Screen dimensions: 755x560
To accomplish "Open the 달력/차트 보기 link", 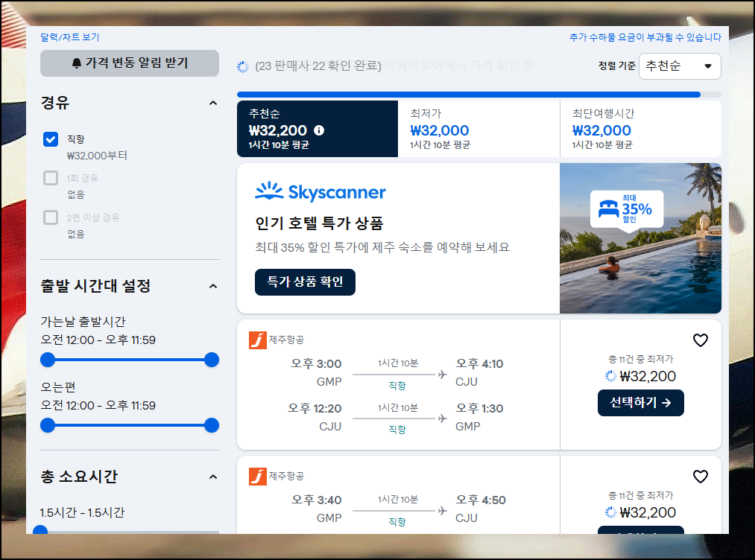I will (x=70, y=37).
